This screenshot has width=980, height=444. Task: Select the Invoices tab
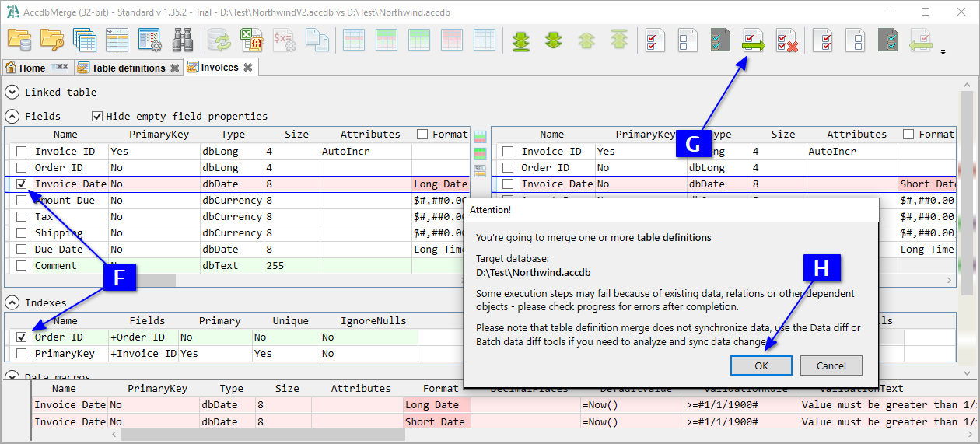point(220,68)
